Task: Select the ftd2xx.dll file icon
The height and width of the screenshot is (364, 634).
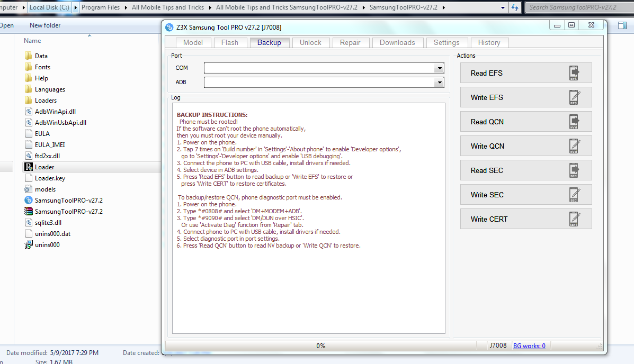Action: (x=28, y=156)
